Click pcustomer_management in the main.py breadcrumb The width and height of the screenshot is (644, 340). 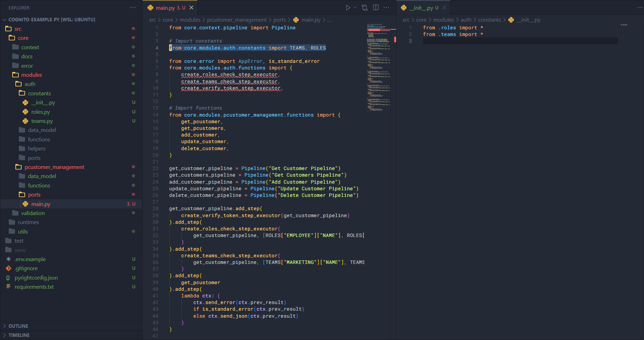[x=237, y=20]
